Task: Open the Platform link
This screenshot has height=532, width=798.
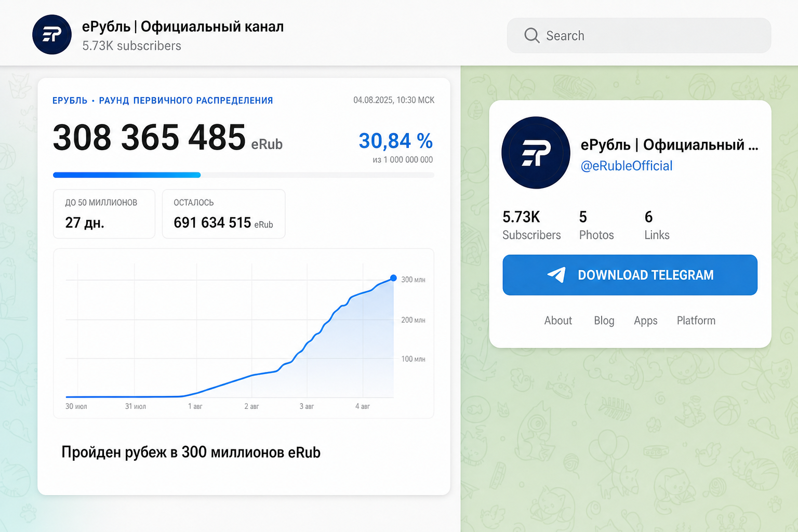Action: click(696, 321)
